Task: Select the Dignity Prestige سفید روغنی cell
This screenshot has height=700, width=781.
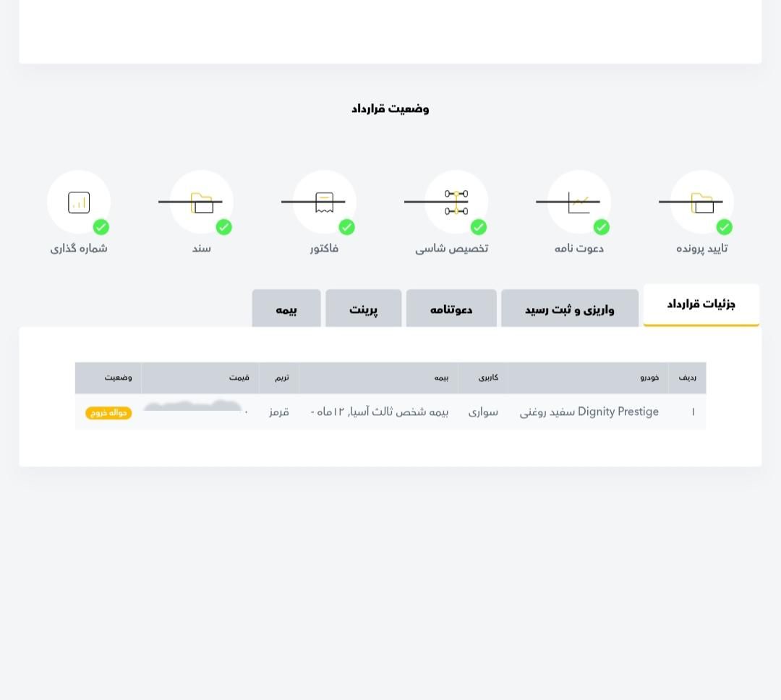Action: tap(589, 412)
